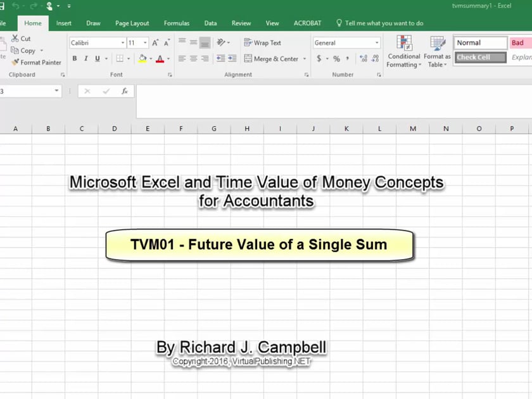Apply the Bad cell style
The image size is (532, 399).
point(521,43)
